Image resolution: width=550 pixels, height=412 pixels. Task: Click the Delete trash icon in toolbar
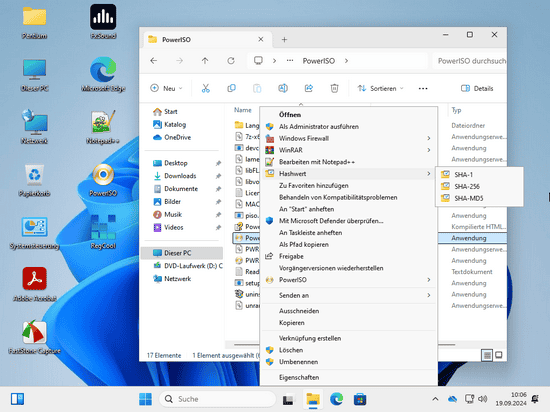coord(335,88)
